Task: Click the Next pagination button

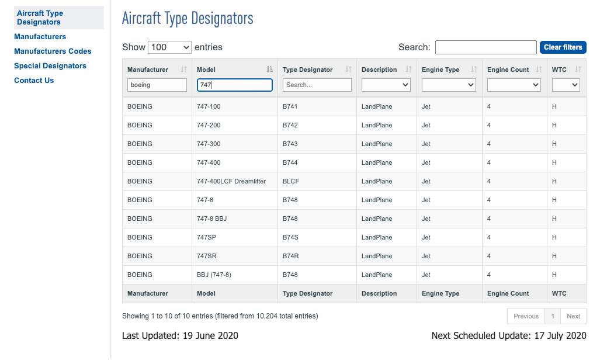Action: coord(573,316)
